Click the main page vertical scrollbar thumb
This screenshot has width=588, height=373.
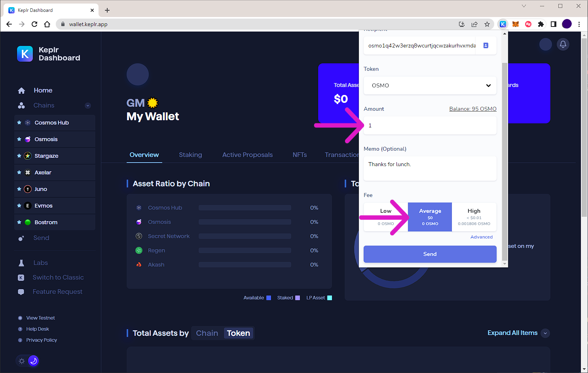click(x=584, y=127)
